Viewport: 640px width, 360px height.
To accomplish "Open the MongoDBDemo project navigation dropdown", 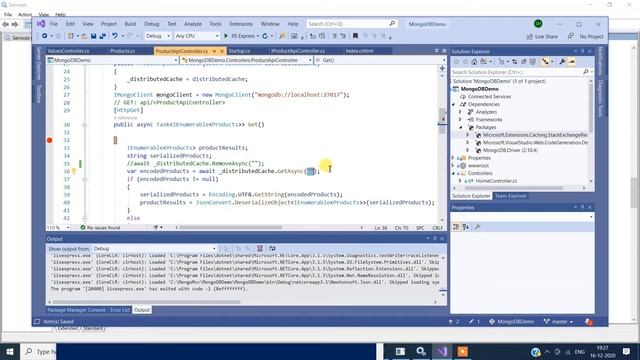I will pos(113,60).
